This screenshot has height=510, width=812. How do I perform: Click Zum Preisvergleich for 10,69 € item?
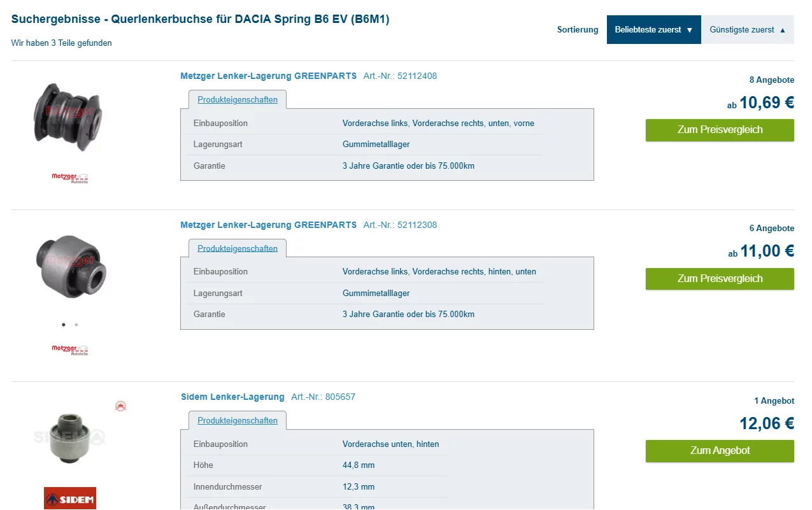tap(720, 130)
